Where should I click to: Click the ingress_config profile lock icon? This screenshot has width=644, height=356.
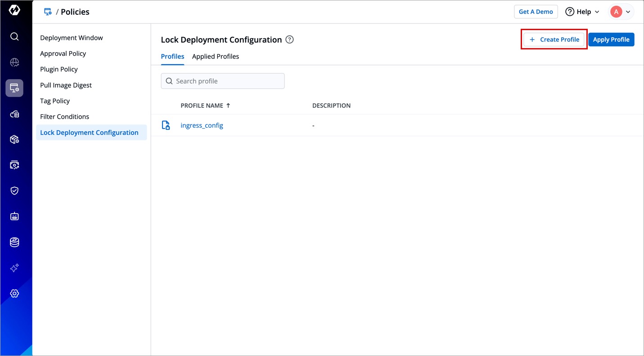click(166, 125)
